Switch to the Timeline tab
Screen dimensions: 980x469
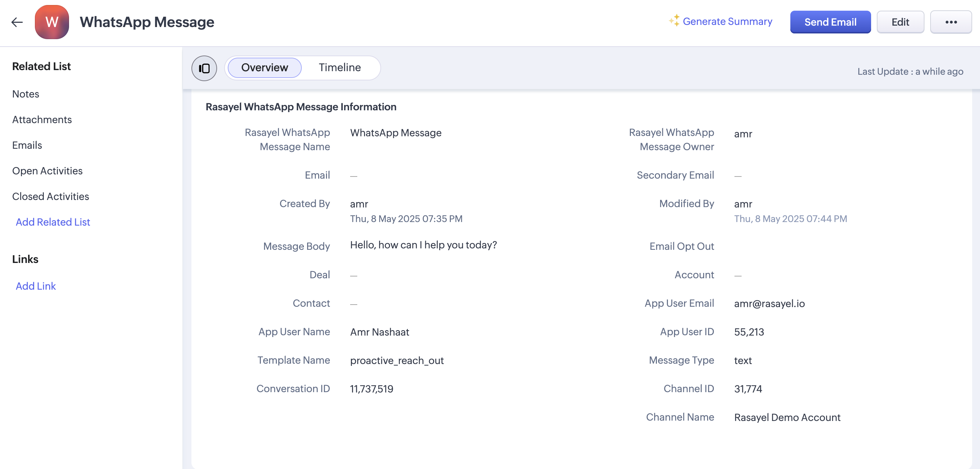click(x=339, y=68)
